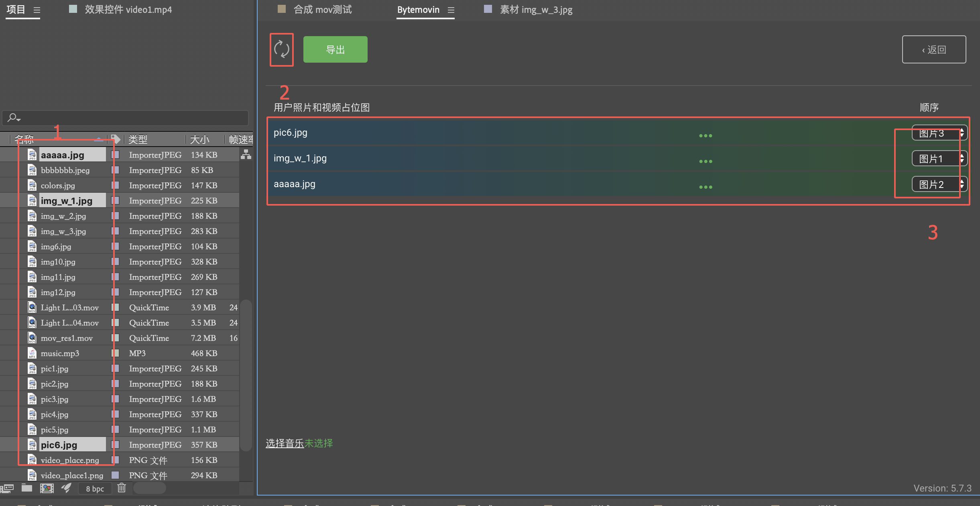The width and height of the screenshot is (980, 506).
Task: Click the interpret footage icon
Action: (x=7, y=488)
